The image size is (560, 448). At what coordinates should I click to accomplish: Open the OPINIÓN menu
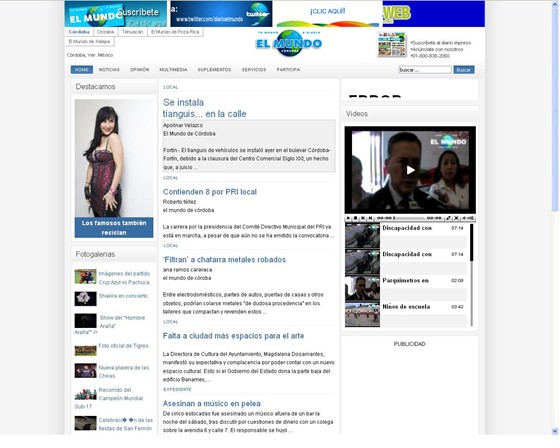pos(139,70)
